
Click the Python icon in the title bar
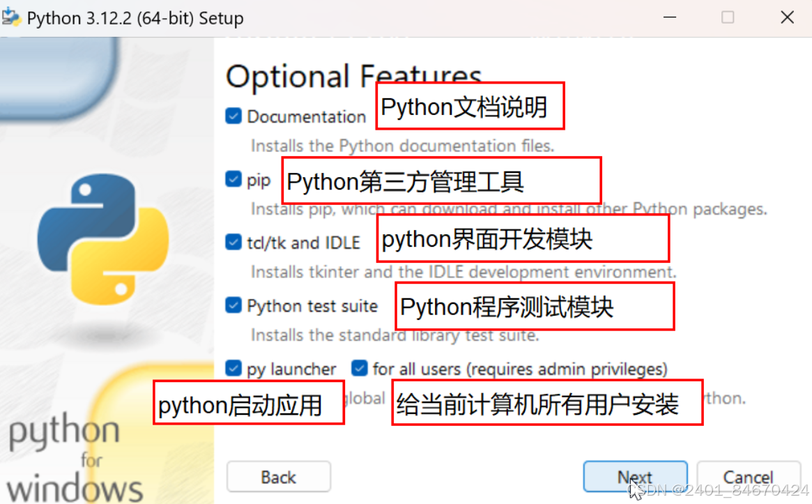pyautogui.click(x=13, y=17)
